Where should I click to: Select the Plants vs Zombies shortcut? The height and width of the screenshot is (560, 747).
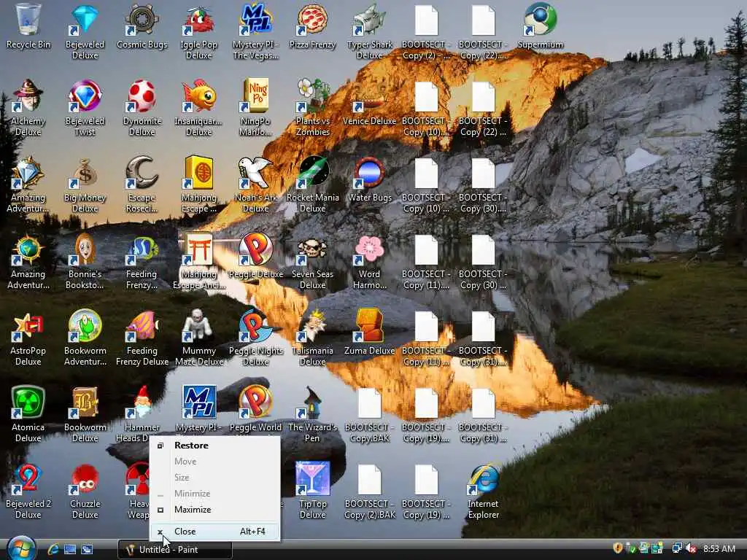click(312, 108)
